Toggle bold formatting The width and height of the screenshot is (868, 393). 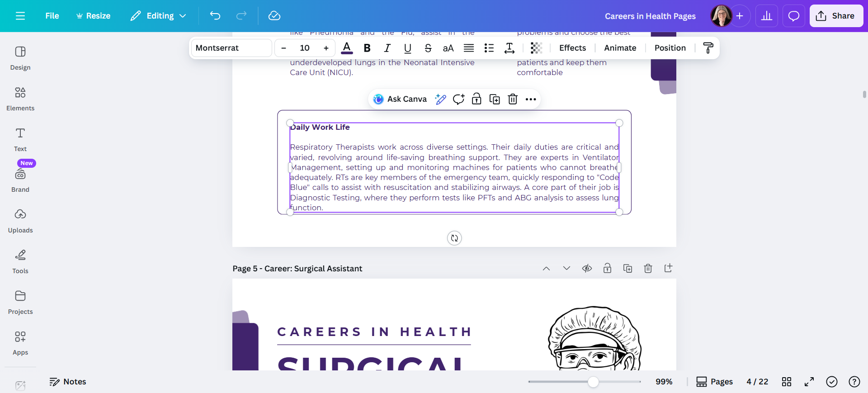click(x=367, y=48)
